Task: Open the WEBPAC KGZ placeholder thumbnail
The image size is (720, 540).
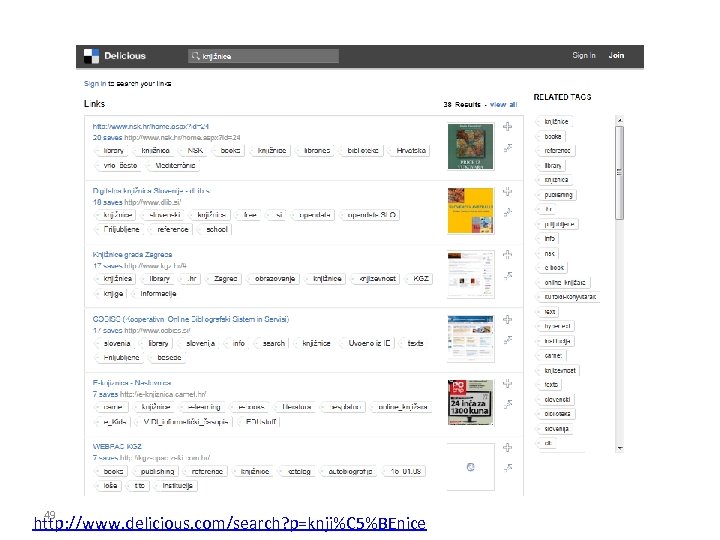Action: point(471,467)
